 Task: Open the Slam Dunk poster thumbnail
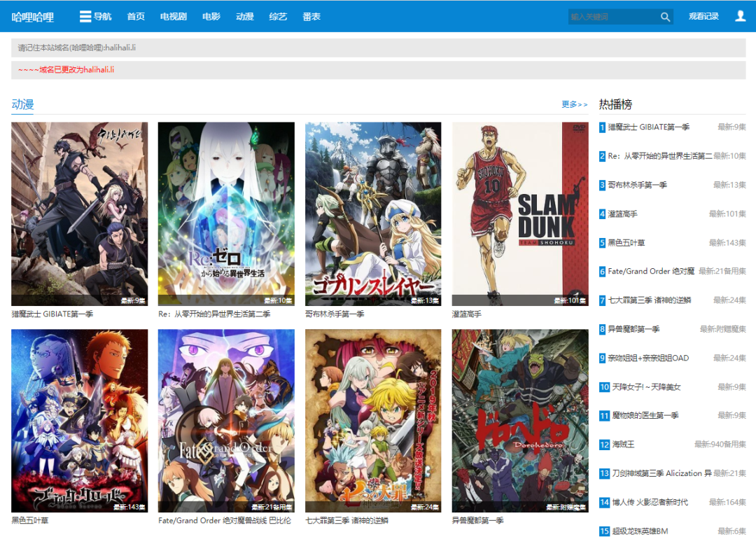(520, 214)
